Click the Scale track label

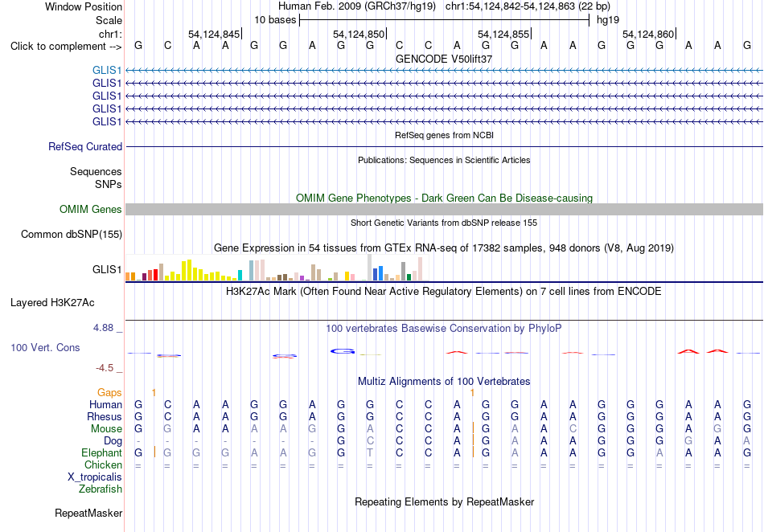pos(109,20)
